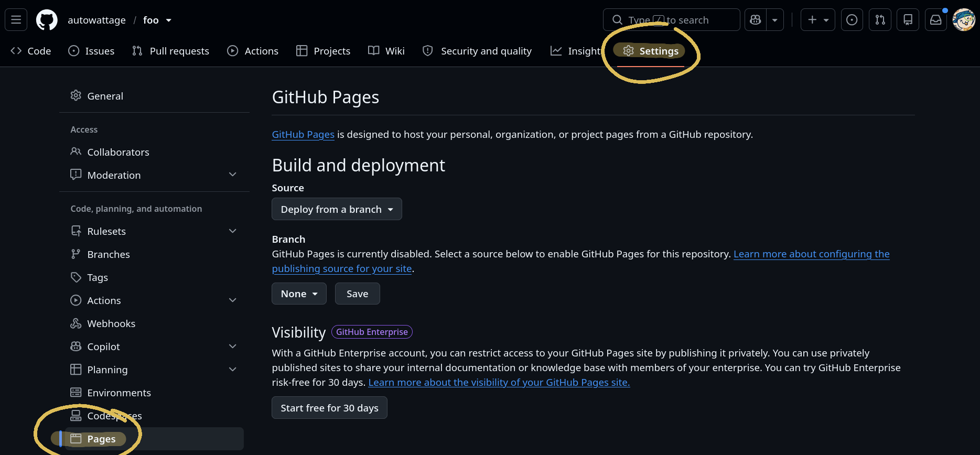Open the autowattage owner link
Viewport: 980px width, 455px height.
click(96, 20)
